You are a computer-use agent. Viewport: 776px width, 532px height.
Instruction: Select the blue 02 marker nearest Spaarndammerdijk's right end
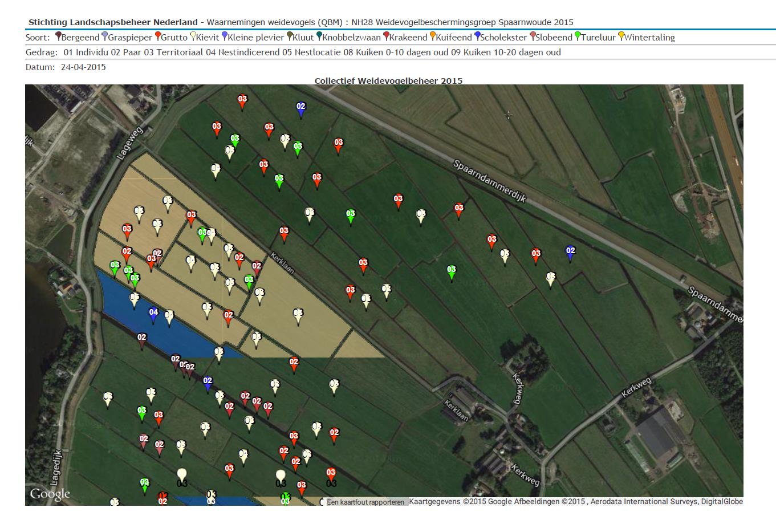coord(570,254)
